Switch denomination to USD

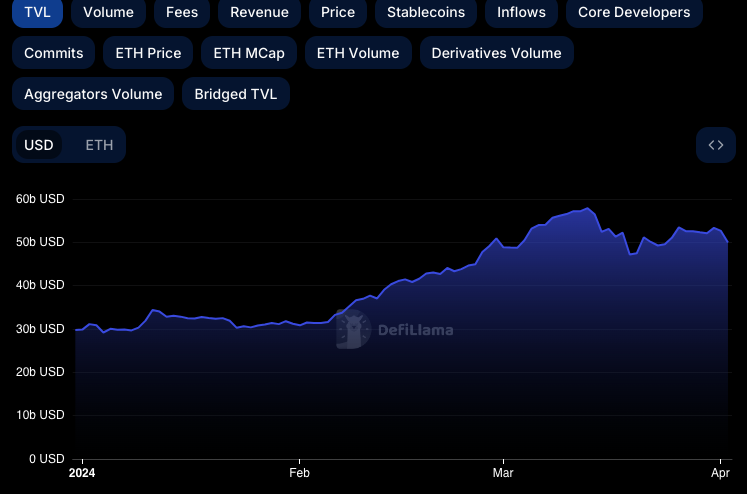coord(39,145)
